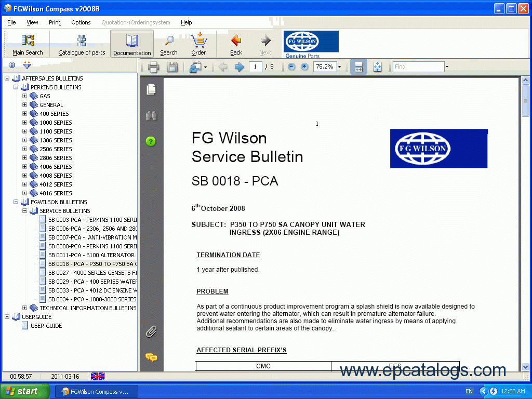This screenshot has height=399, width=532.
Task: Print the document using the printer icon
Action: tap(153, 67)
